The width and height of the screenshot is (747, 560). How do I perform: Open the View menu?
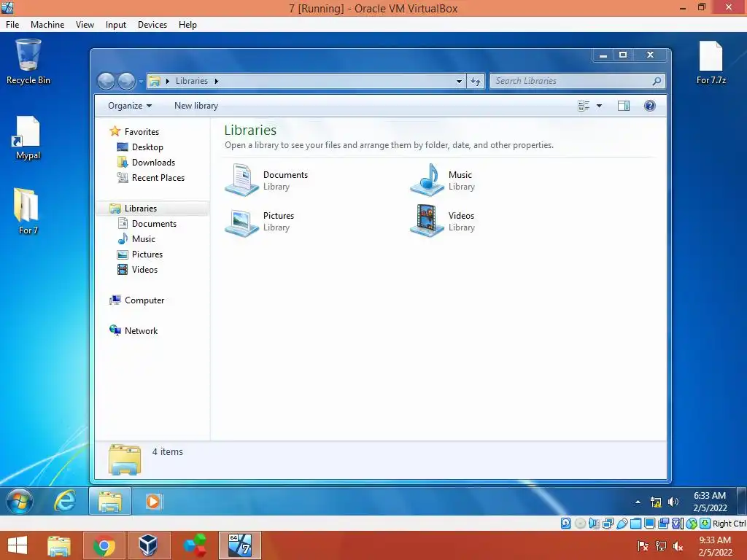85,25
